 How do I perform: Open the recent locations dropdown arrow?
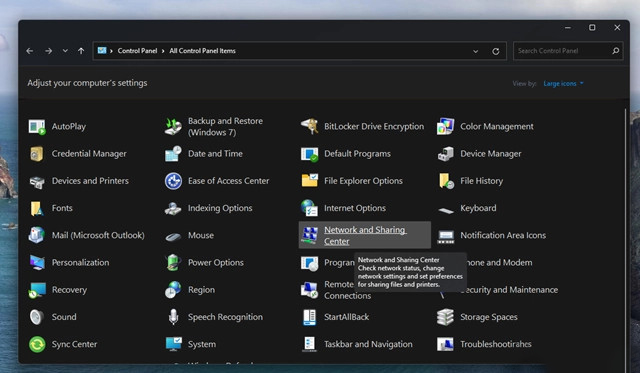tap(65, 51)
